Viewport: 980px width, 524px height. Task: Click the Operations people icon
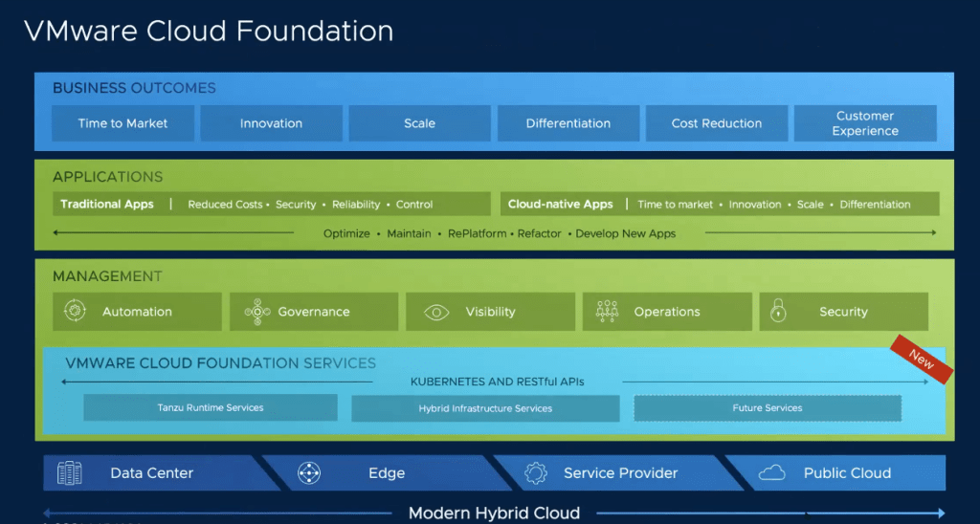coord(607,312)
